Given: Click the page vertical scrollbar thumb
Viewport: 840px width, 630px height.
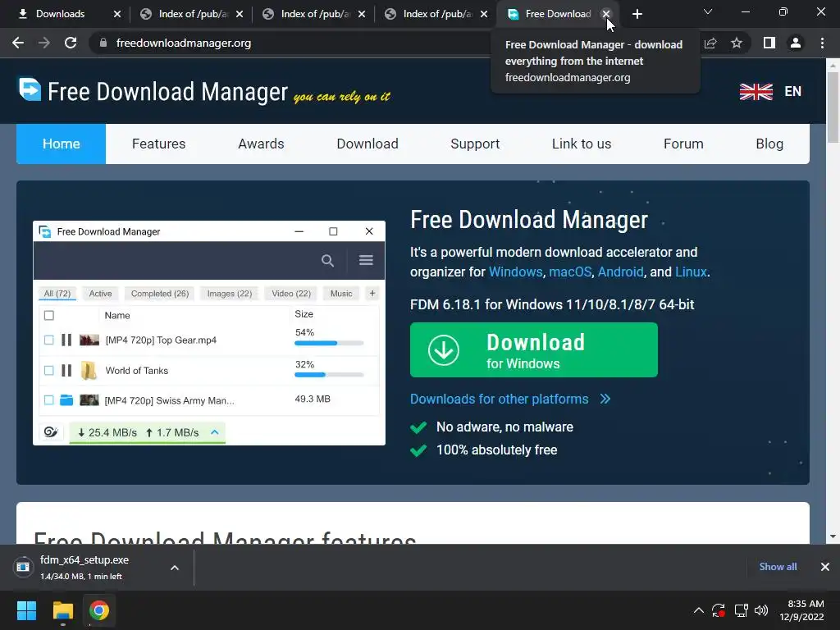Looking at the screenshot, I should click(x=833, y=107).
